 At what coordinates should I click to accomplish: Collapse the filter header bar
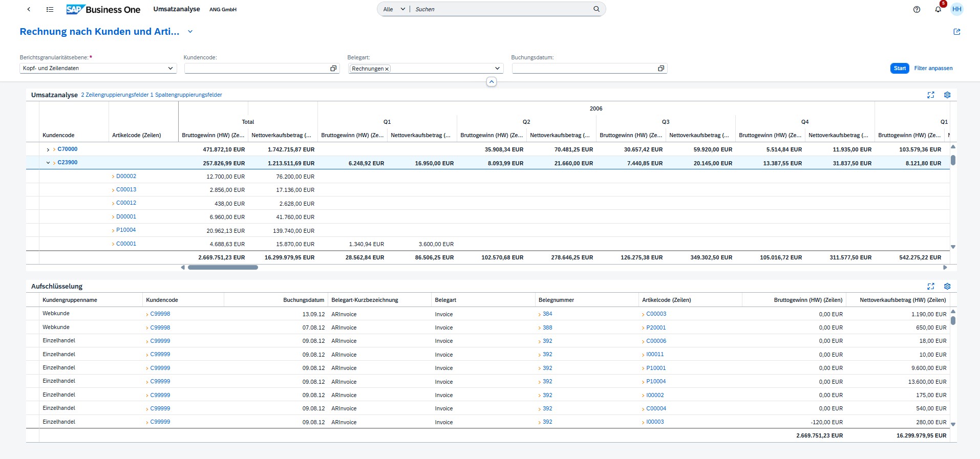coord(491,82)
